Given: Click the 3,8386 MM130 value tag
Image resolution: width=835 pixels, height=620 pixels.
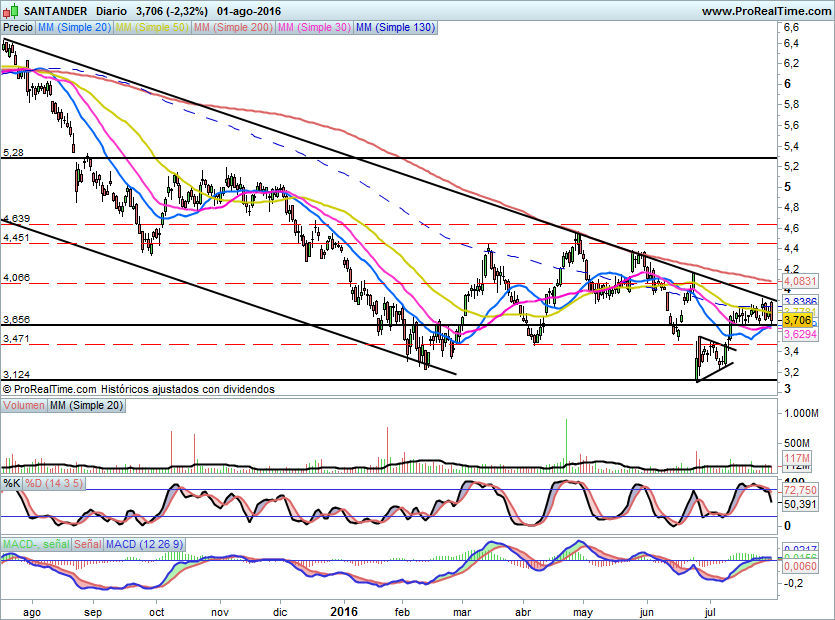Looking at the screenshot, I should point(800,301).
